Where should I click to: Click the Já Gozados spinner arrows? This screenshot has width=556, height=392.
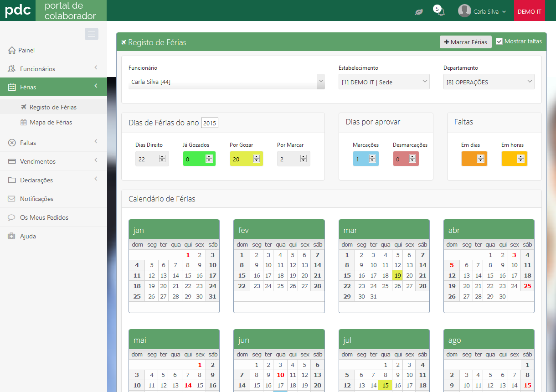[209, 159]
